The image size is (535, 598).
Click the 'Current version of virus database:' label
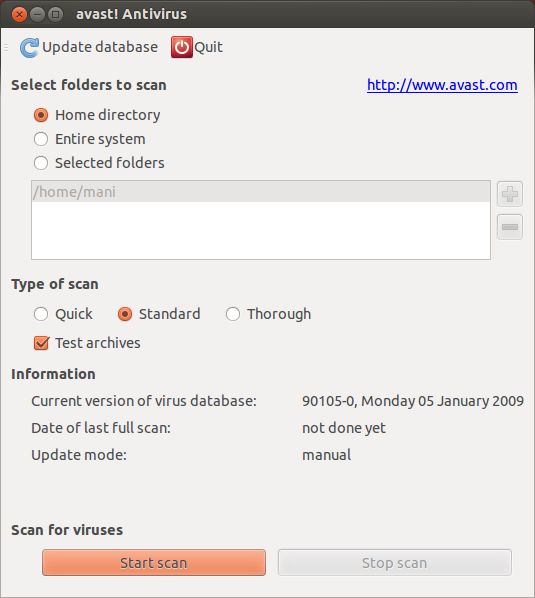144,401
